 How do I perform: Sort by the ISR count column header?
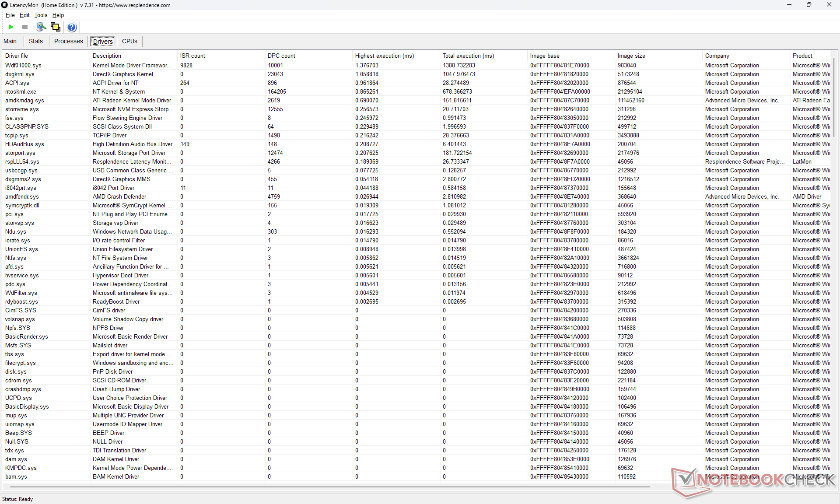coord(192,56)
